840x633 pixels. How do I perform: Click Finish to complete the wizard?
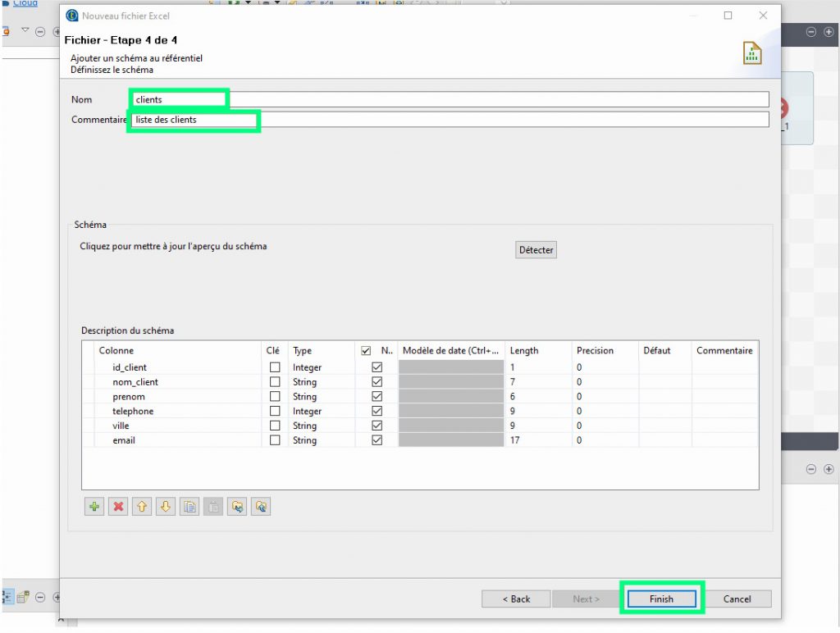(661, 599)
